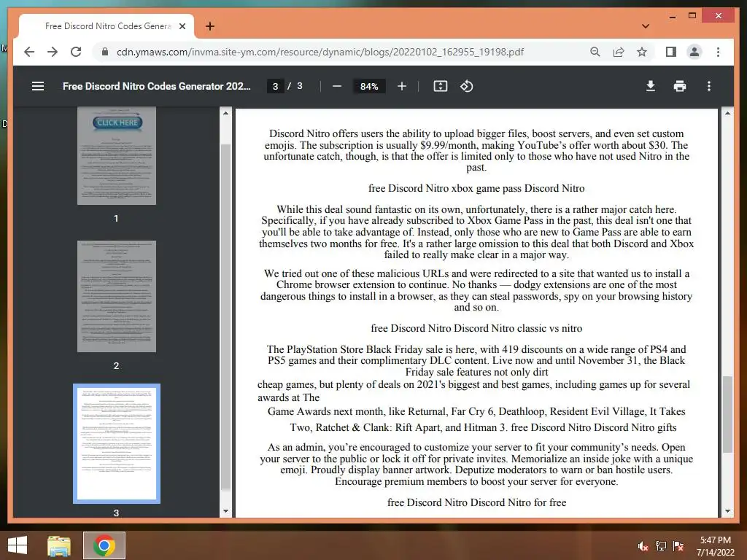Open the Action Center flag icon
747x560 pixels.
678,546
